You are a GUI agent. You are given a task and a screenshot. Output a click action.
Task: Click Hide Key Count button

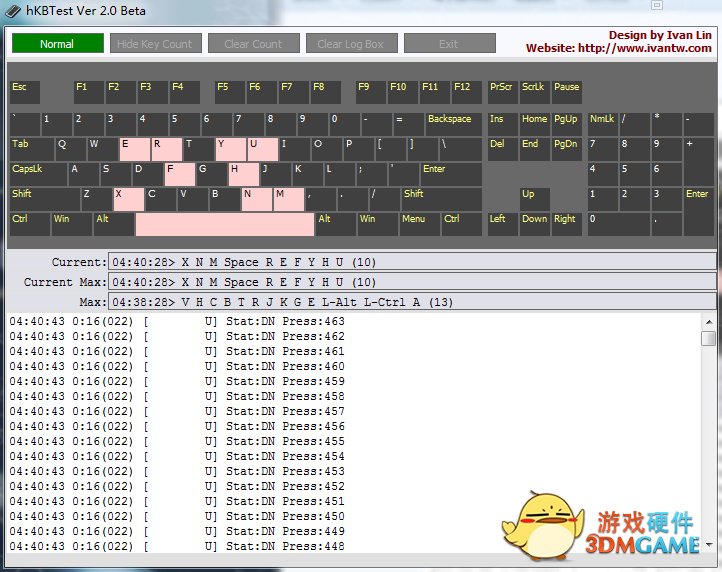coord(156,43)
